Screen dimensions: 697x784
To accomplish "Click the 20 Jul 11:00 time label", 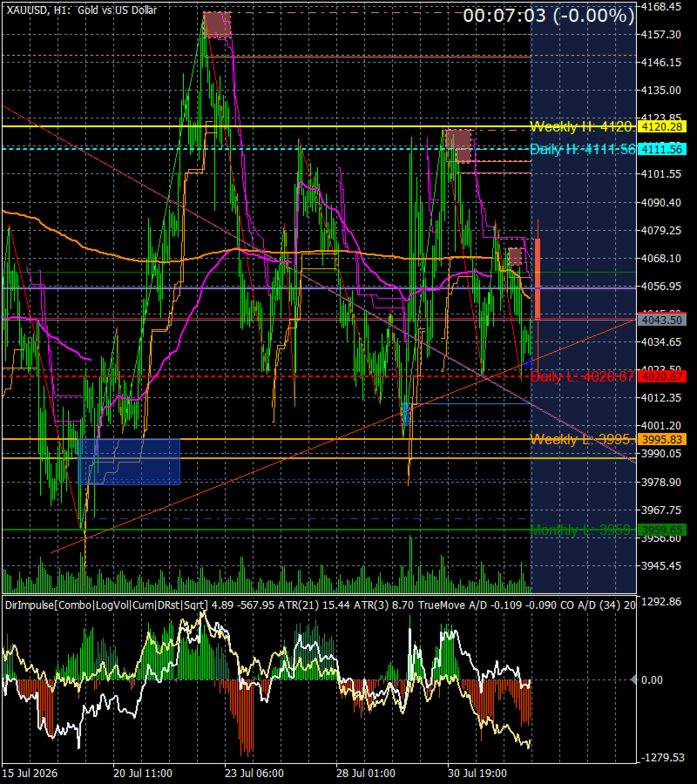I will pyautogui.click(x=143, y=774).
